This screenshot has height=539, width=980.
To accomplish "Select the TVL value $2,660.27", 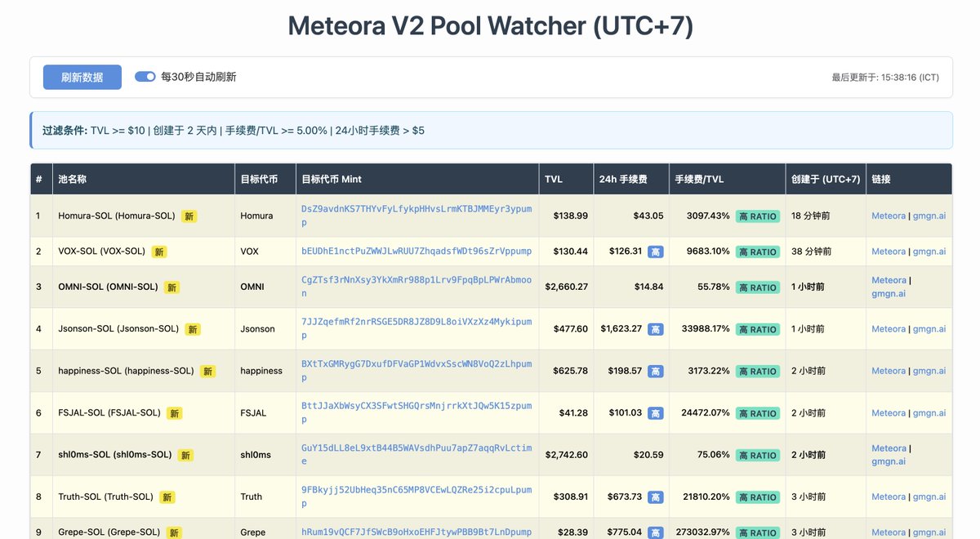I will pos(566,287).
